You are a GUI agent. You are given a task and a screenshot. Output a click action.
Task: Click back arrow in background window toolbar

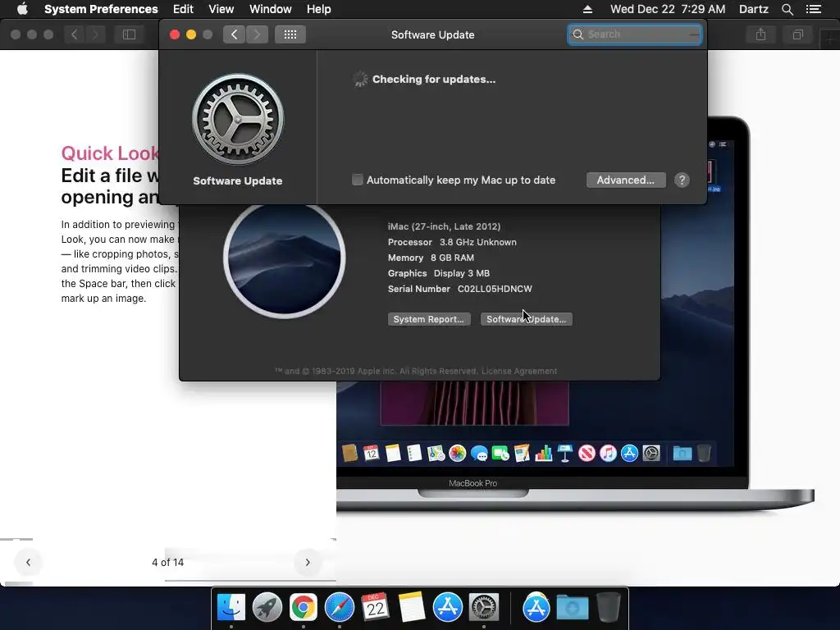pyautogui.click(x=75, y=34)
